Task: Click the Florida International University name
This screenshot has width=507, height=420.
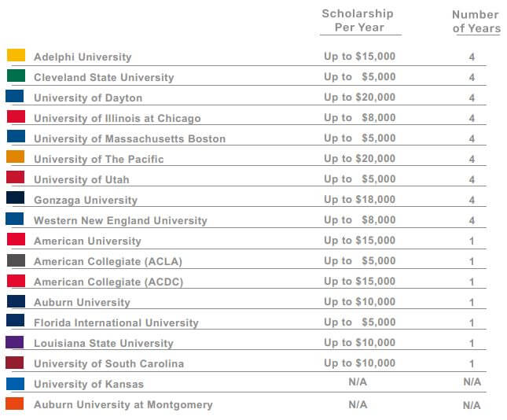Action: tap(116, 322)
